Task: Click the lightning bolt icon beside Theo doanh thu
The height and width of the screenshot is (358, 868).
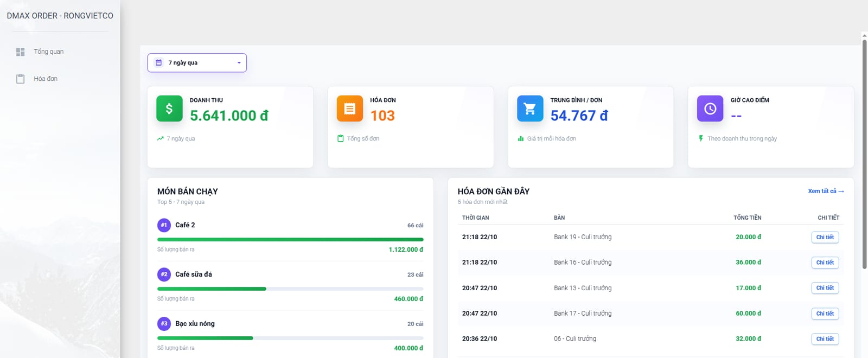Action: tap(701, 139)
